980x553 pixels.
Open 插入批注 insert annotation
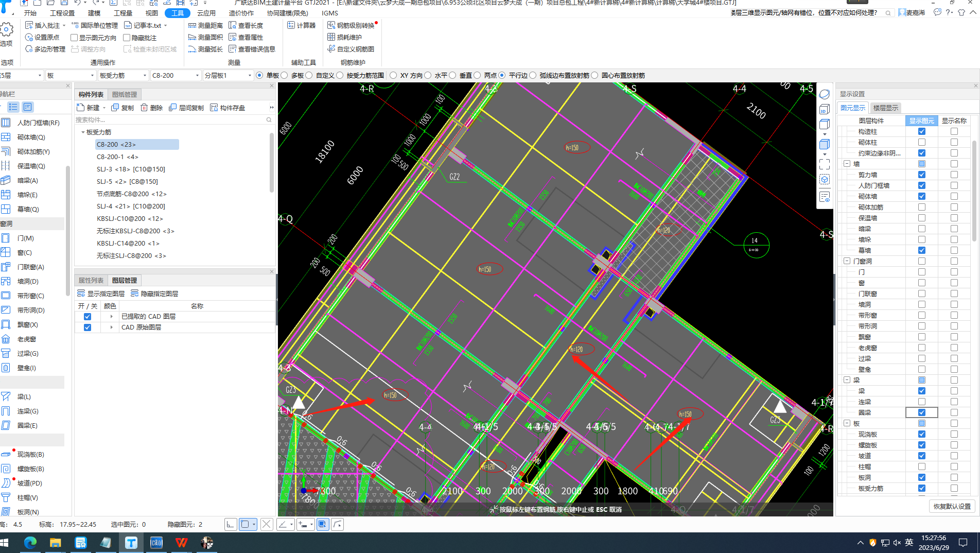[45, 25]
